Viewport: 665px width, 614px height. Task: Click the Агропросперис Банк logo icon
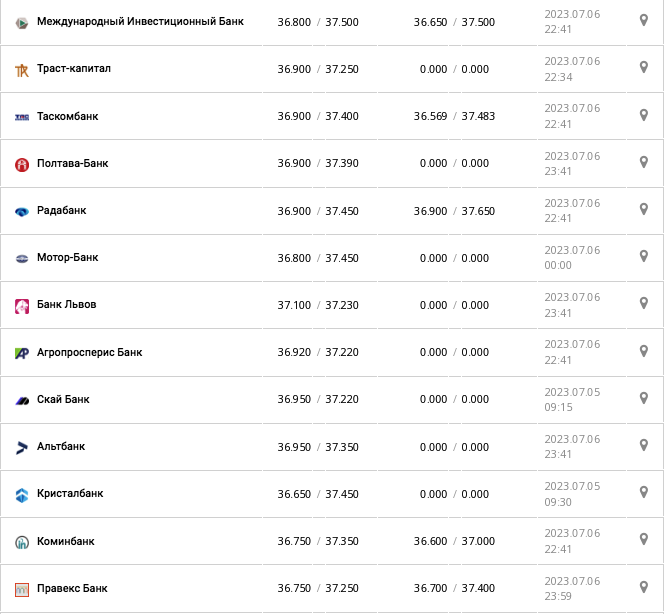tap(22, 353)
